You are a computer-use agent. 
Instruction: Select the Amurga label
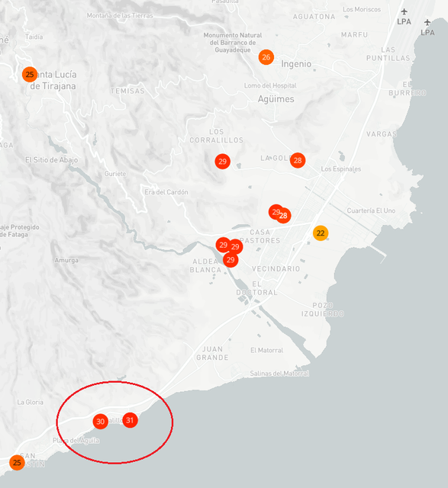pos(66,260)
